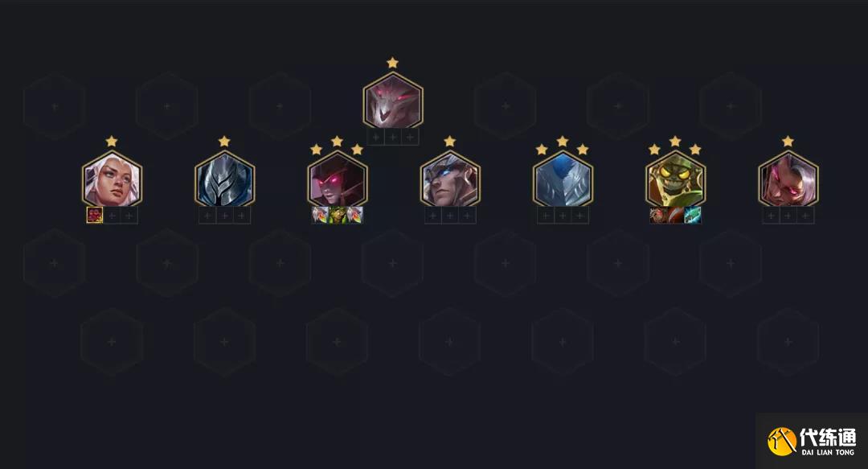This screenshot has height=469, width=868.
Task: Add a champion to the top-right empty hexagon
Action: click(731, 106)
